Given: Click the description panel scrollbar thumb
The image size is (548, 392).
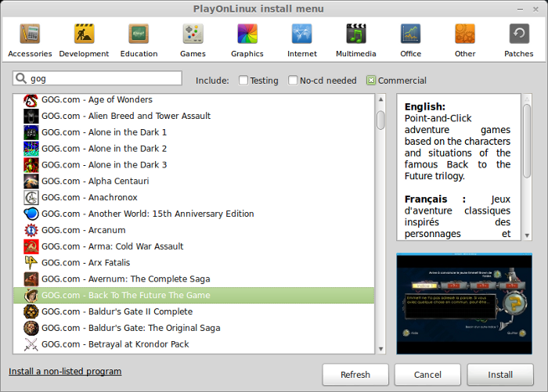Looking at the screenshot, I should [527, 141].
